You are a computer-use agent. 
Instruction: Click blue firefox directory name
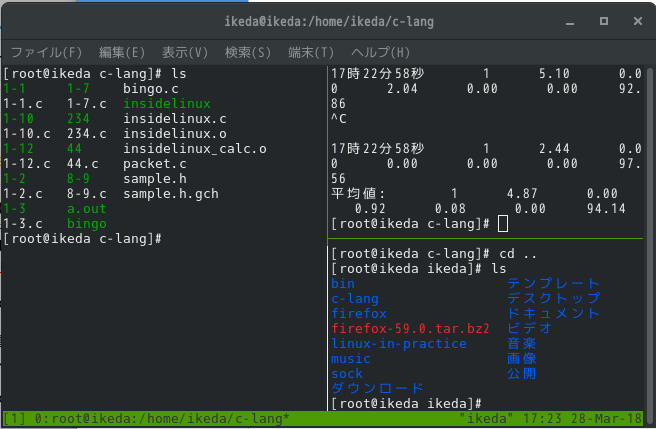point(359,313)
